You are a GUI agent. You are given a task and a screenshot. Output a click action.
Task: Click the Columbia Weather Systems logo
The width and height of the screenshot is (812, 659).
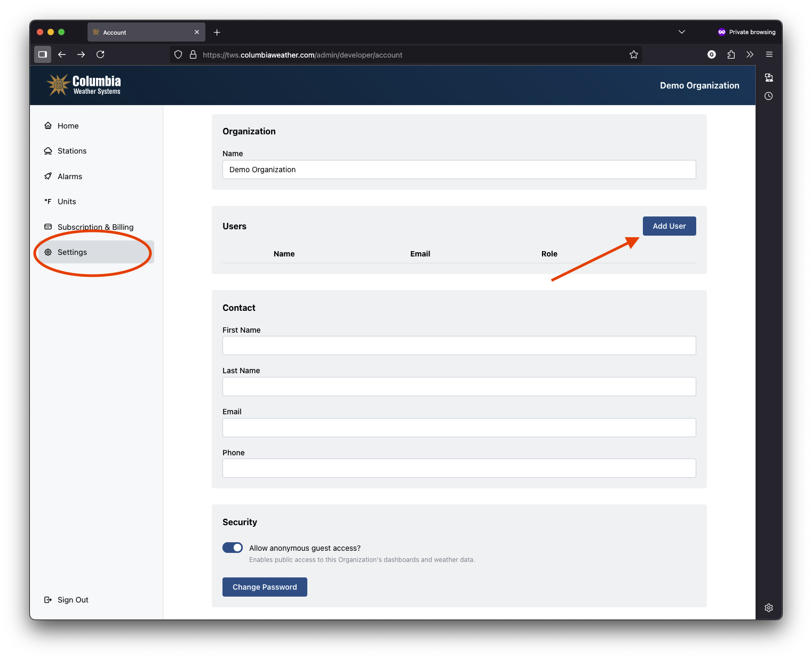click(84, 85)
